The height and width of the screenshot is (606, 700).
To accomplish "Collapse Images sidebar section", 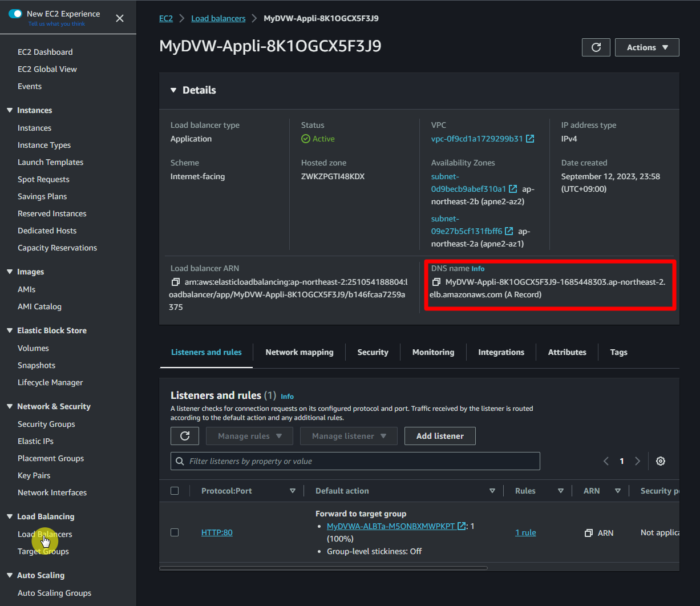I will tap(10, 272).
